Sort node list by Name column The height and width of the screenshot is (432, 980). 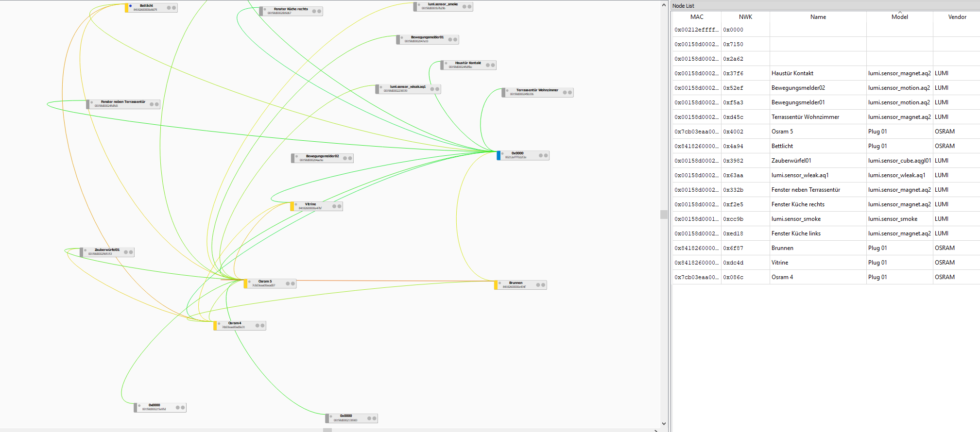pyautogui.click(x=818, y=17)
